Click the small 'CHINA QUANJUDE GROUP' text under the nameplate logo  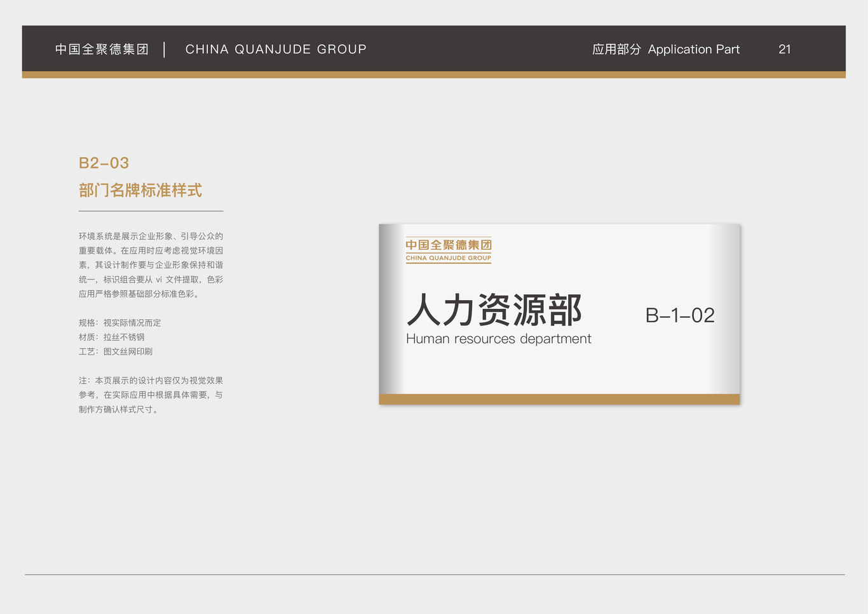(449, 258)
